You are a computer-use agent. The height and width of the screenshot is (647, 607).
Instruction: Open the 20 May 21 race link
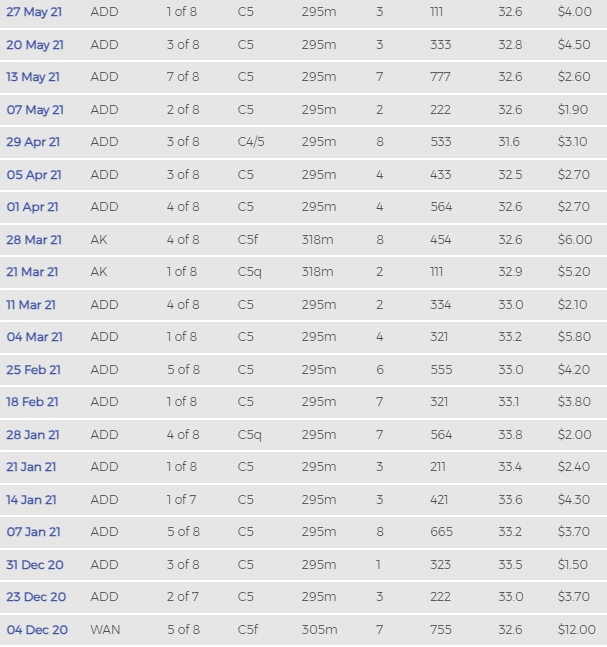click(x=35, y=45)
